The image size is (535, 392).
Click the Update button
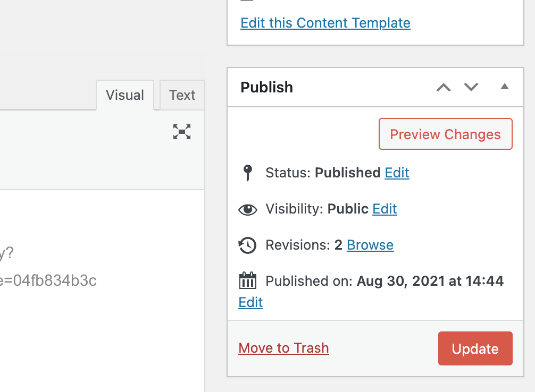click(x=475, y=348)
